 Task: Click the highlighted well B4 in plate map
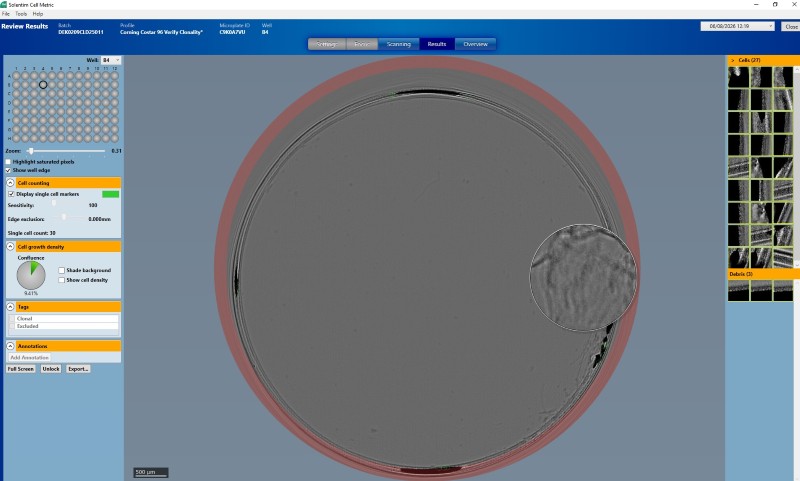tap(43, 85)
